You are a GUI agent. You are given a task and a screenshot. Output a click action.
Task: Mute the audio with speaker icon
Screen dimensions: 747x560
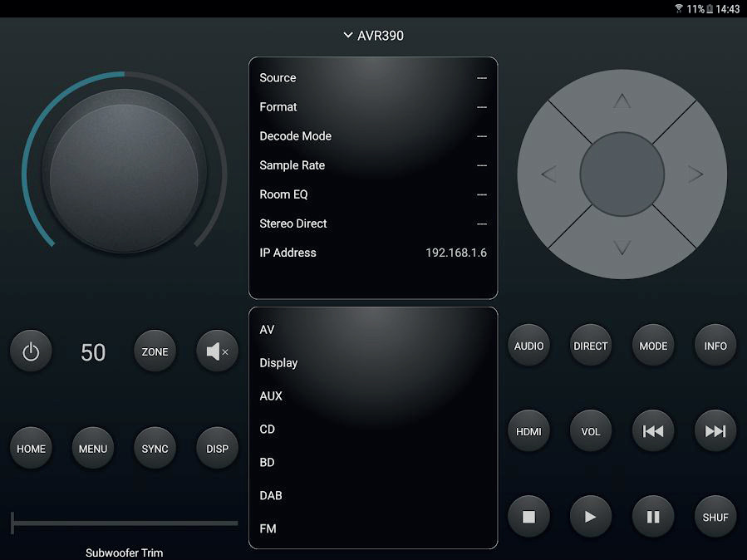point(217,351)
